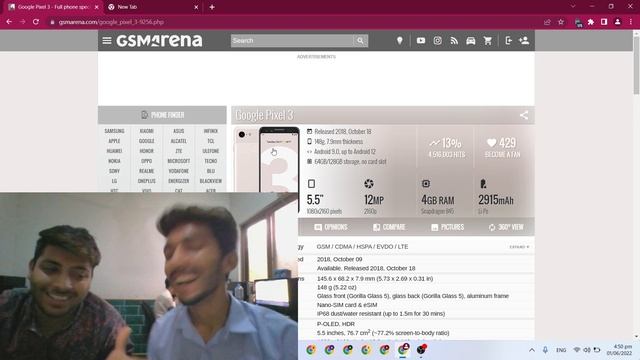640x360 pixels.
Task: Open the Pictures tab
Action: [x=448, y=227]
